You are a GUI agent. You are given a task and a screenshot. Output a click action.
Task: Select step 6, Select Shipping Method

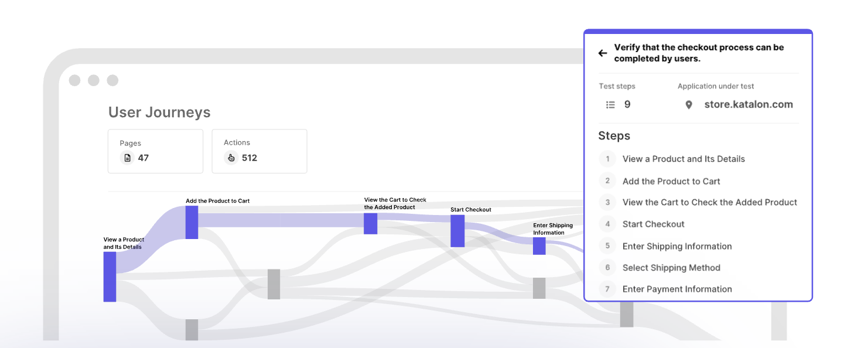tap(671, 268)
